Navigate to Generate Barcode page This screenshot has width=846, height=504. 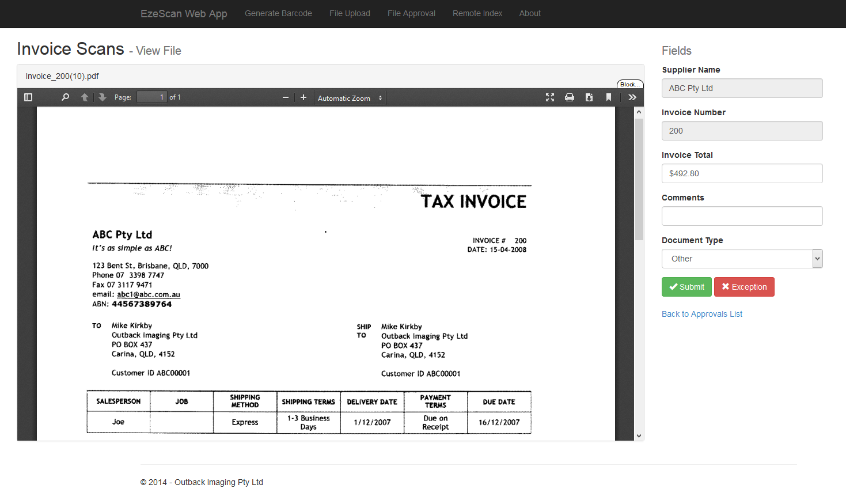(x=278, y=13)
